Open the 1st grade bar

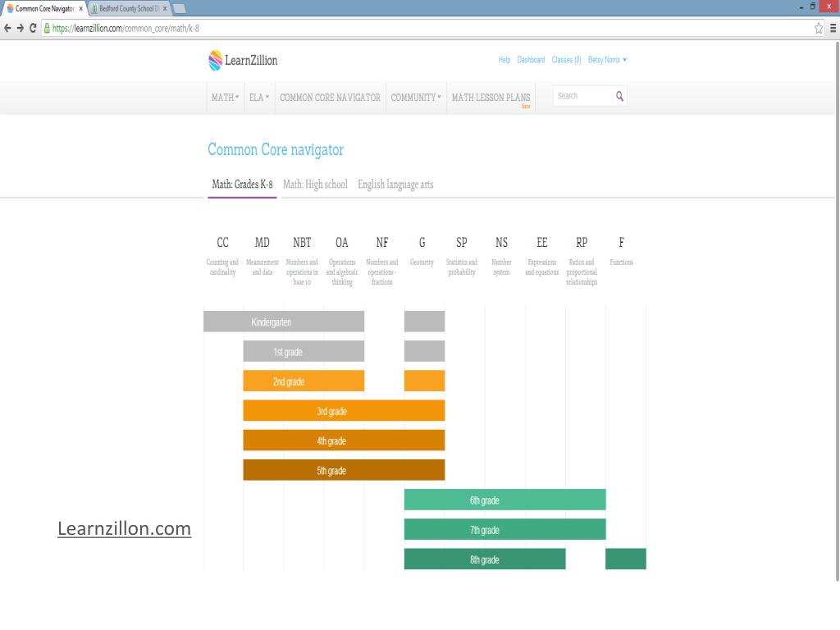[x=304, y=351]
